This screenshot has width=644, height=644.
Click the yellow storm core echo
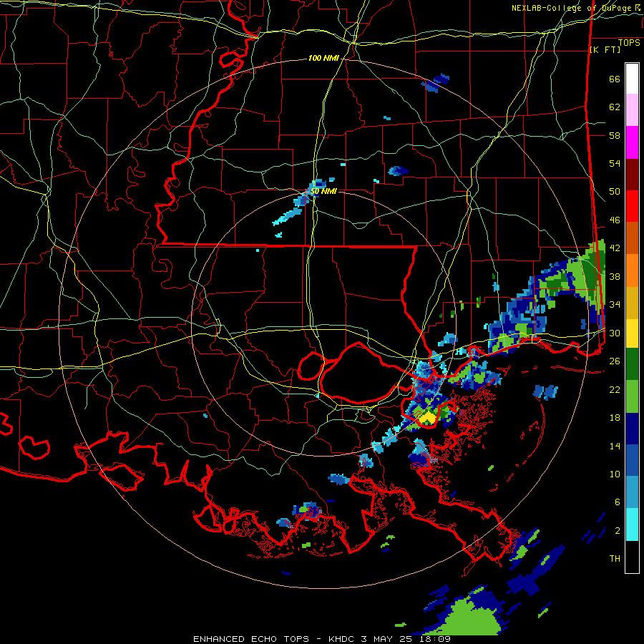coord(428,417)
